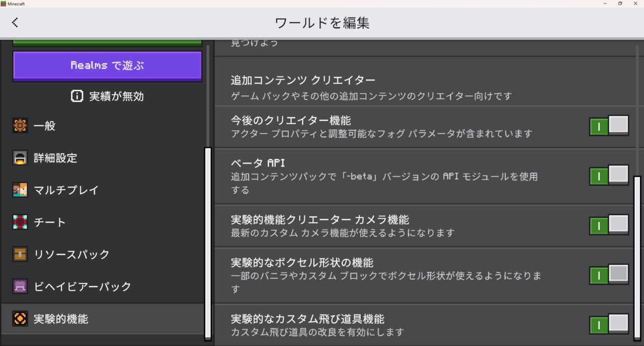Screen dimensions: 644x346
Task: Close the Minecraft window
Action: (x=636, y=4)
